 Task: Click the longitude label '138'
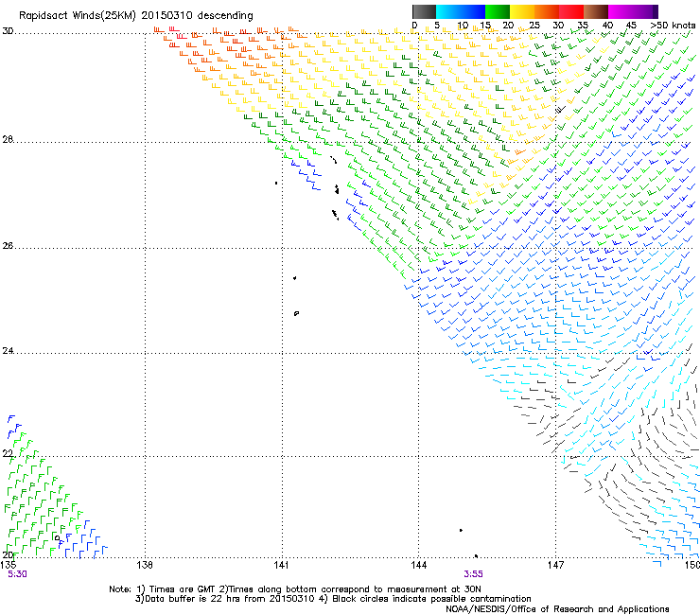(145, 565)
